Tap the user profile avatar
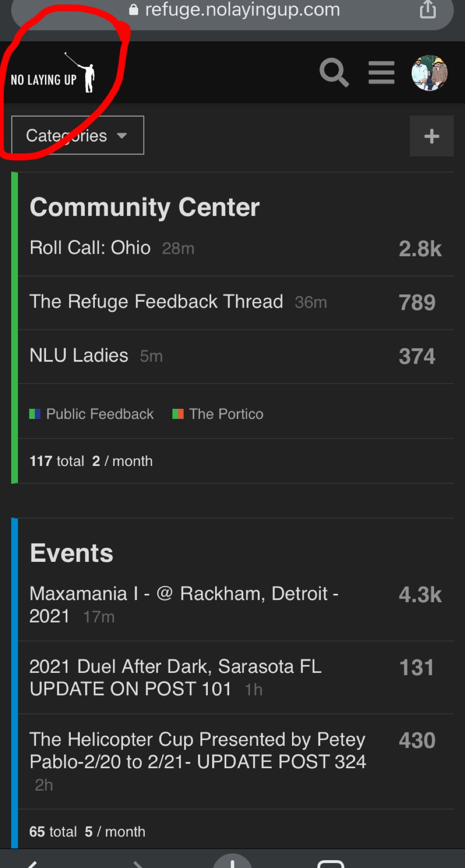The height and width of the screenshot is (868, 465). point(429,73)
